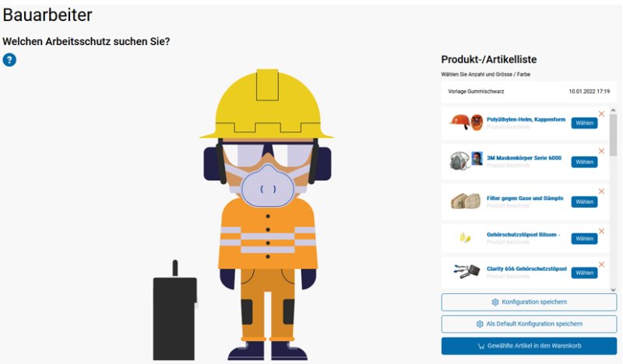
Task: Remove Filter gegen Gase und Dämpfe item
Action: click(x=601, y=191)
